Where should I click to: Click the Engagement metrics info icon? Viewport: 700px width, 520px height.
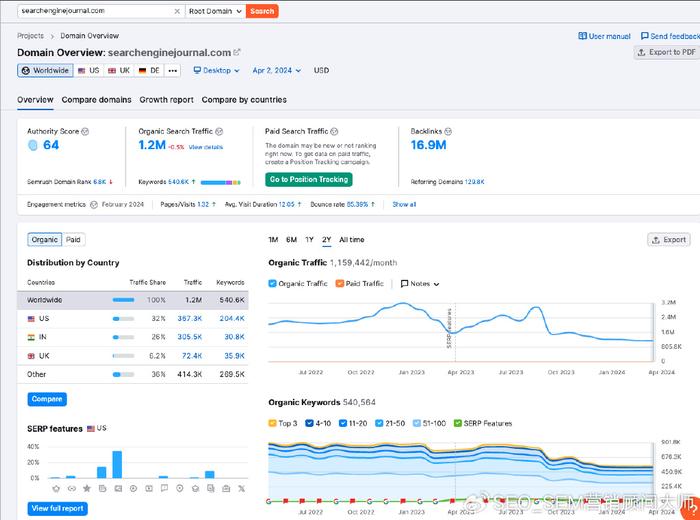click(x=94, y=204)
